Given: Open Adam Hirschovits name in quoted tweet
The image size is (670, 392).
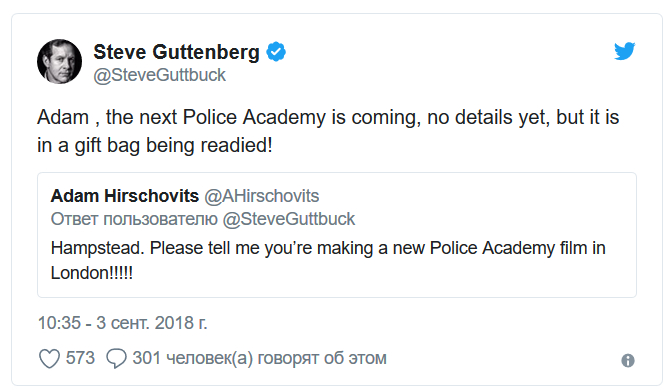Looking at the screenshot, I should [x=125, y=196].
